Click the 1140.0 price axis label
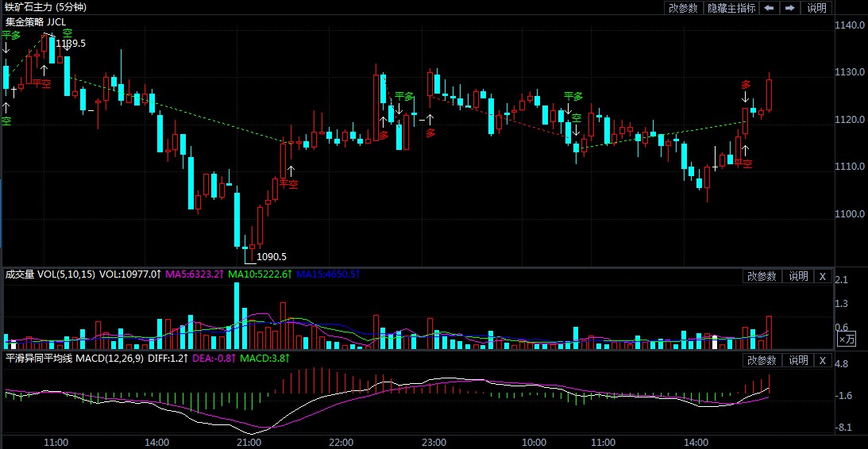 coord(850,25)
